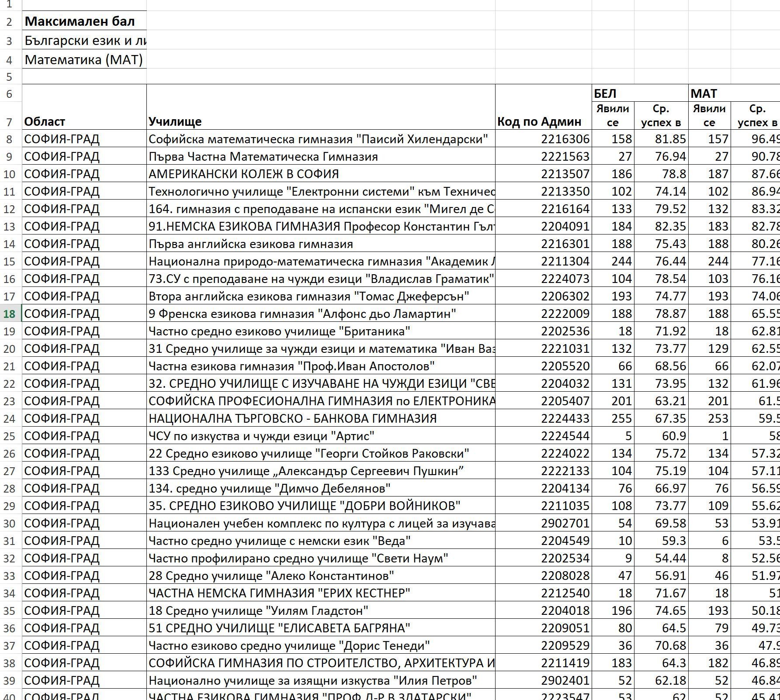Click the BEL score cell 78.87
This screenshot has width=780, height=700.
661,314
